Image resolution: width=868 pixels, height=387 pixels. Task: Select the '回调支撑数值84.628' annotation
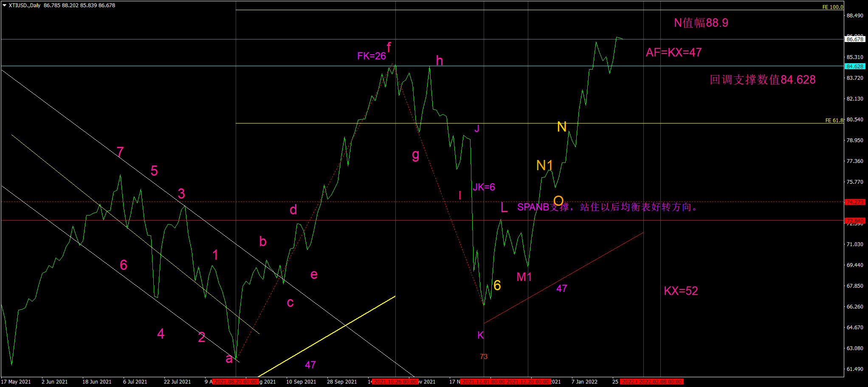pos(763,80)
